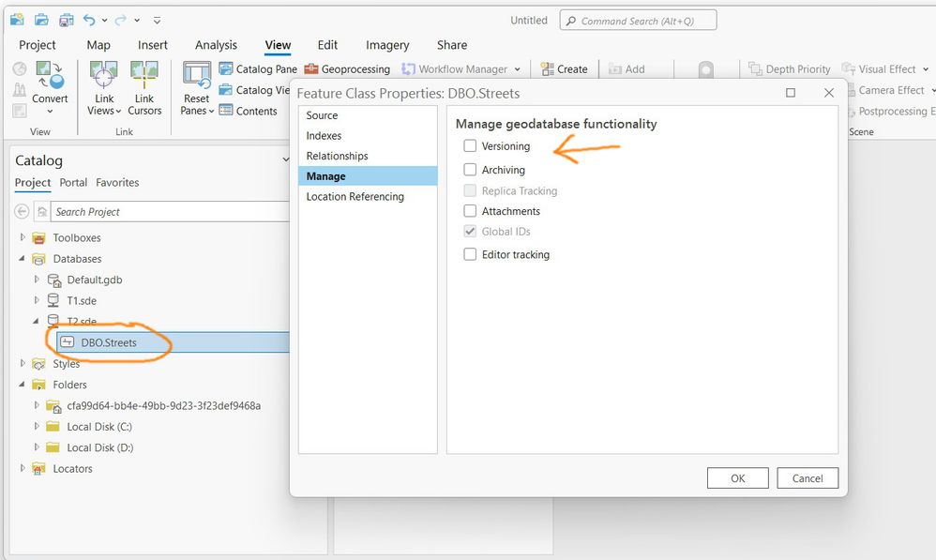Screen dimensions: 936x560
Task: Open the Link Views tool
Action: (104, 87)
